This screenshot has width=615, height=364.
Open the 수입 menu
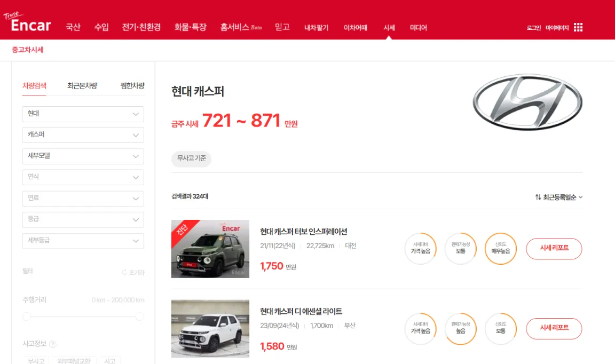(101, 27)
